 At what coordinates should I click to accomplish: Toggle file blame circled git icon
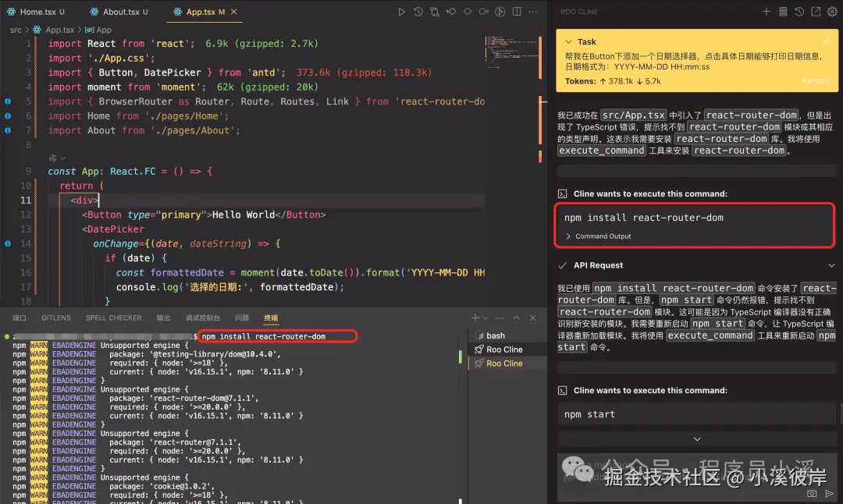(x=500, y=12)
